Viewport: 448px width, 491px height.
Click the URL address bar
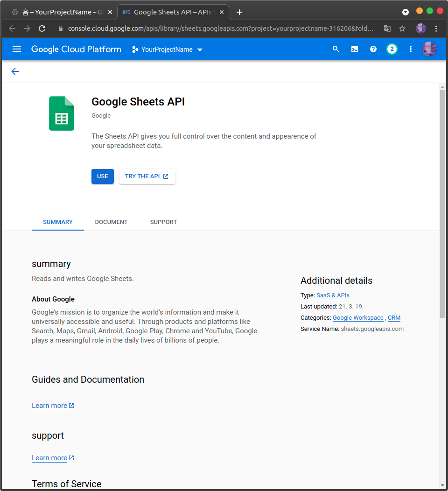pos(221,28)
